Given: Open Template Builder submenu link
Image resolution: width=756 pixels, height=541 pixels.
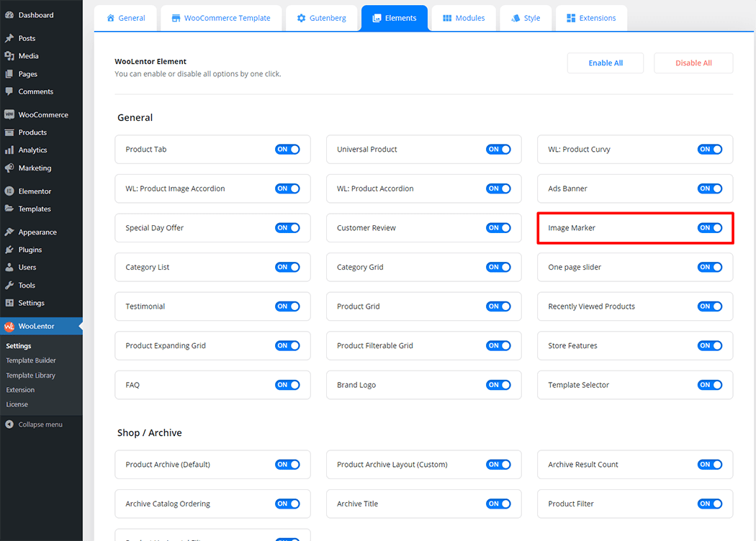Looking at the screenshot, I should 31,360.
